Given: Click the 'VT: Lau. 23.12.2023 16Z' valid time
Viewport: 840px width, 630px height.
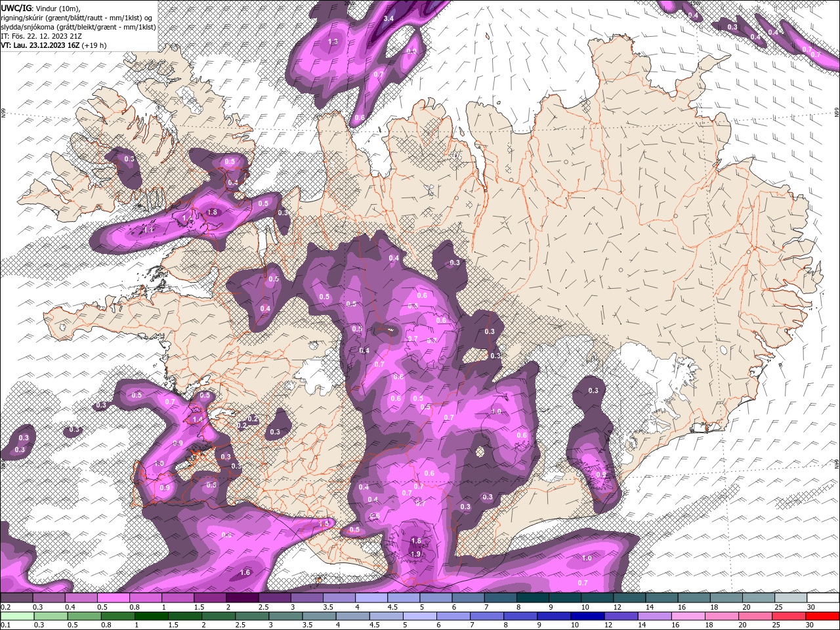Looking at the screenshot, I should 41,45.
